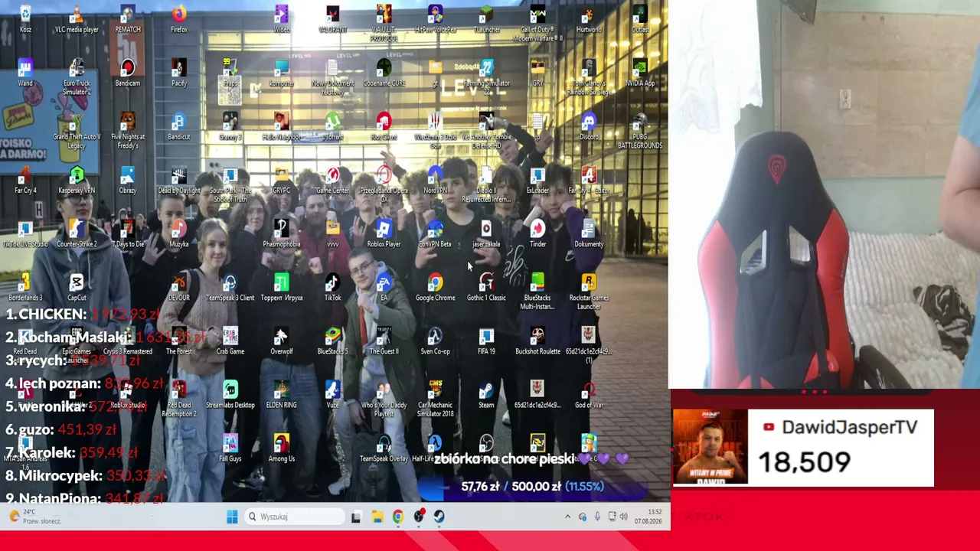Open the Muzyka music shortcut
Screen dimensions: 980x551
point(179,234)
